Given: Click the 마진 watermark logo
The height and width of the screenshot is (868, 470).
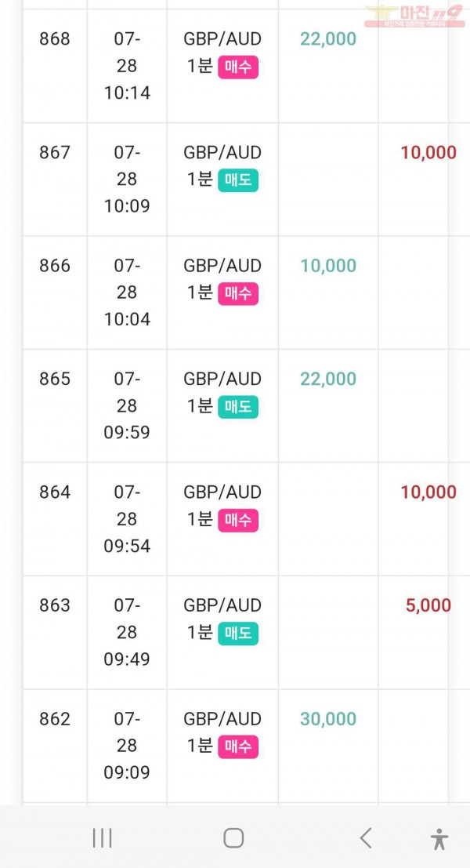Looking at the screenshot, I should (413, 16).
